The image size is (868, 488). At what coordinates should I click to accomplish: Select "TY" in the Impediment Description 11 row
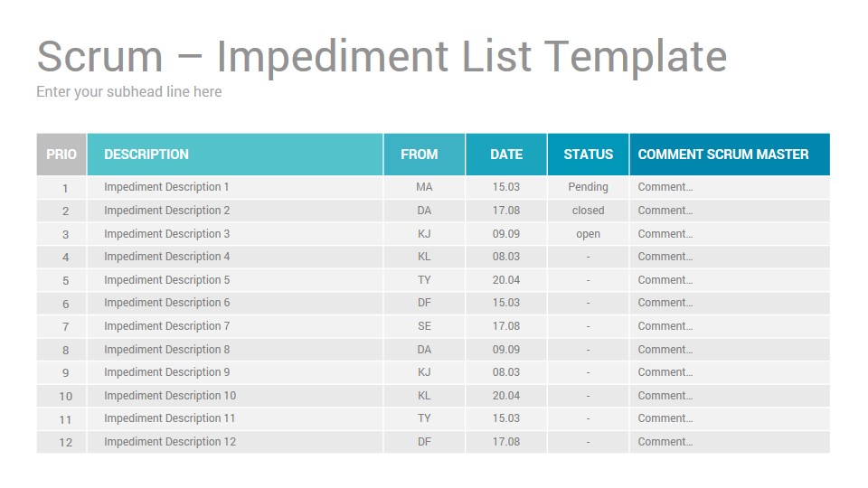click(424, 418)
